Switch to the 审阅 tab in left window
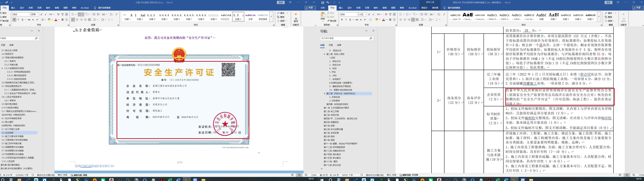Screen dimensions: 644x181 point(57,8)
